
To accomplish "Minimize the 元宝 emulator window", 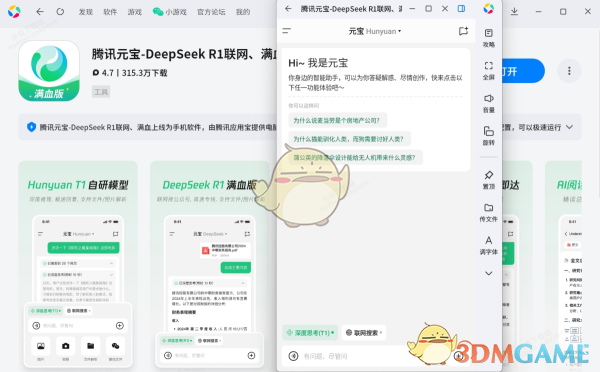I will coord(412,8).
